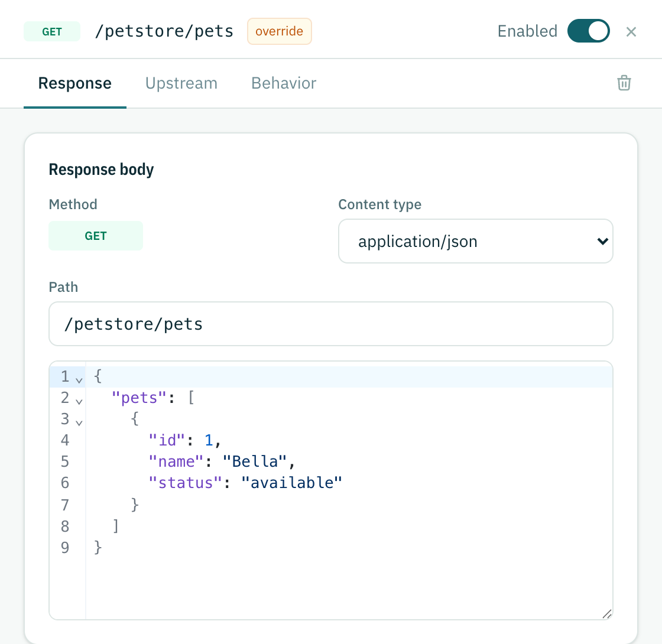Click the "id": 1 line in editor

(x=184, y=440)
